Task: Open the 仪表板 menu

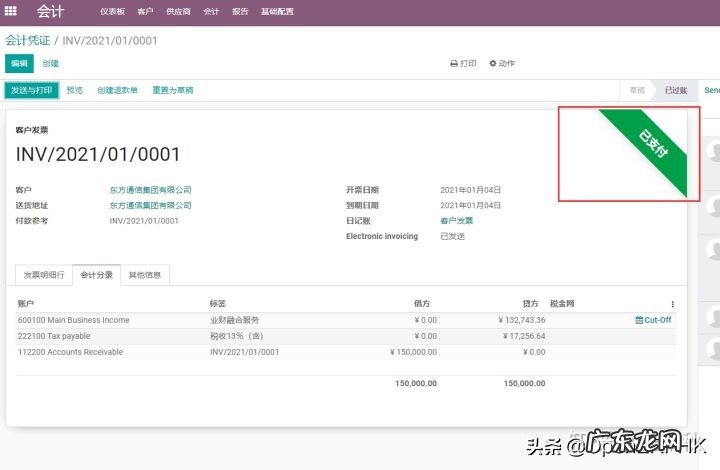Action: (x=112, y=11)
